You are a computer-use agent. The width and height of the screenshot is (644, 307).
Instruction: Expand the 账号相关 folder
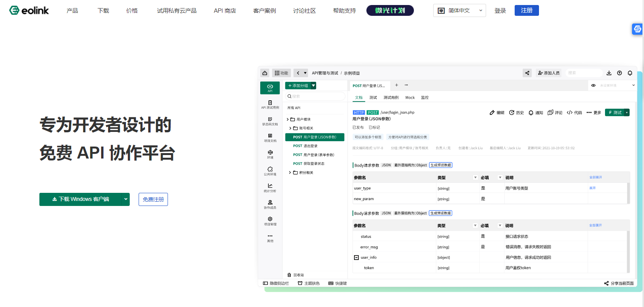[290, 128]
